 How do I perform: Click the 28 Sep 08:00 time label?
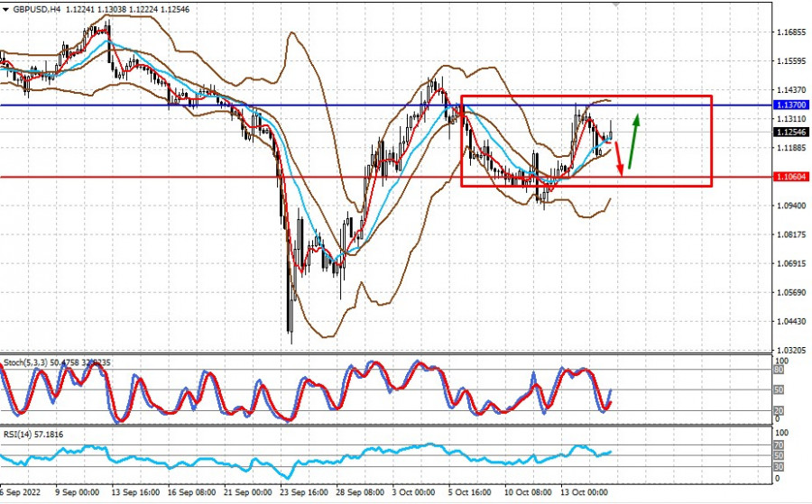[x=360, y=492]
